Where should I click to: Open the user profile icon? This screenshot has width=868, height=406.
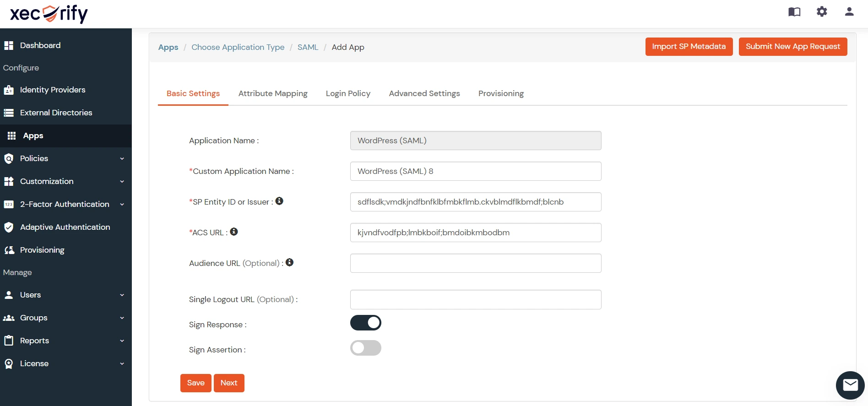click(849, 12)
